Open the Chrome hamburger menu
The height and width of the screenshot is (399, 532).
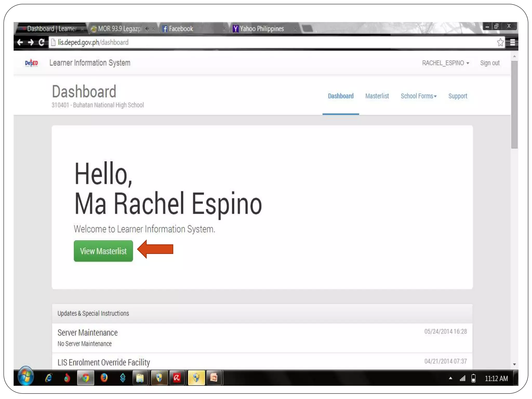tap(512, 42)
